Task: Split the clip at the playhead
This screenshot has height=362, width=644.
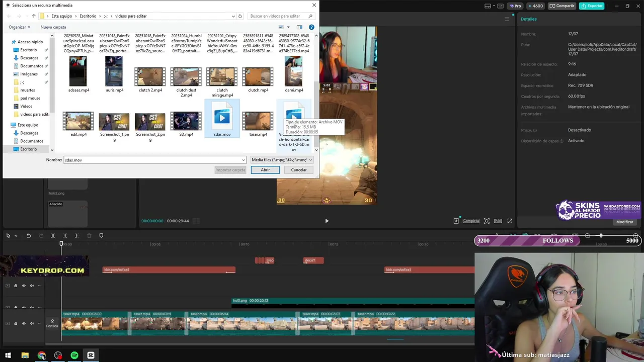Action: (x=53, y=235)
